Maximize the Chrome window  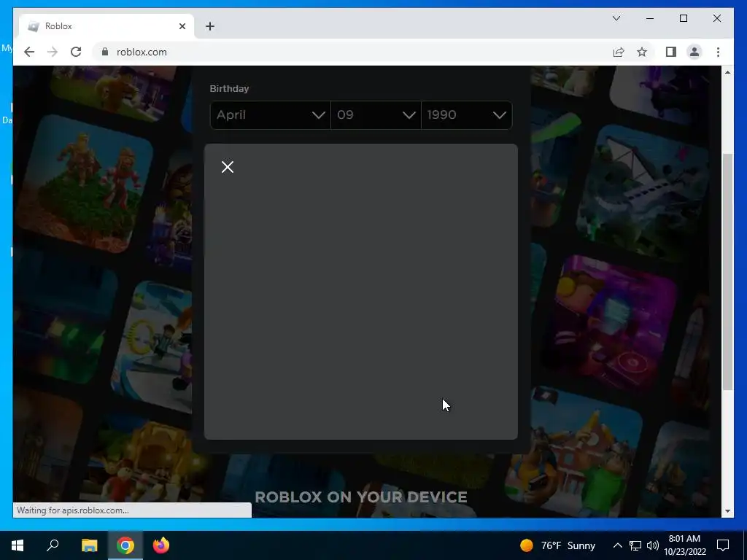coord(683,18)
